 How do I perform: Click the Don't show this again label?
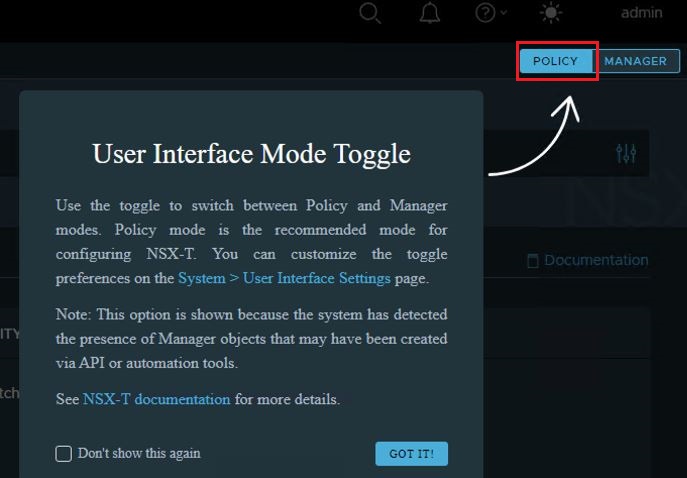pyautogui.click(x=139, y=453)
